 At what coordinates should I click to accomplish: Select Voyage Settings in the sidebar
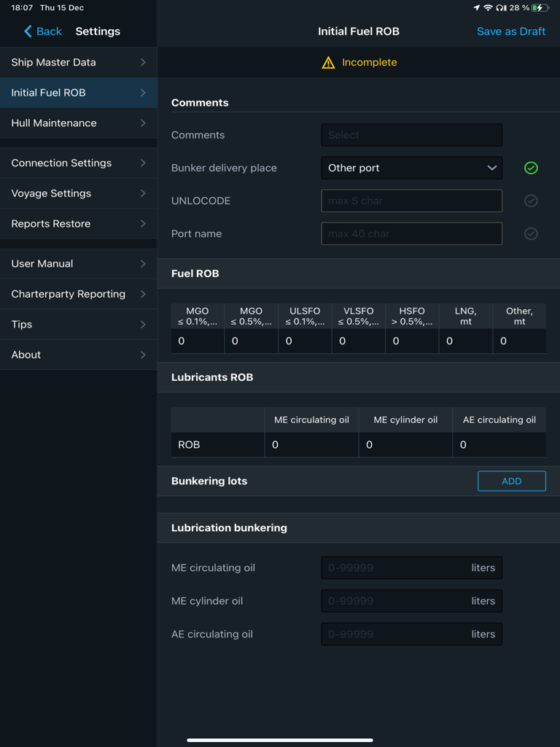[x=78, y=193]
